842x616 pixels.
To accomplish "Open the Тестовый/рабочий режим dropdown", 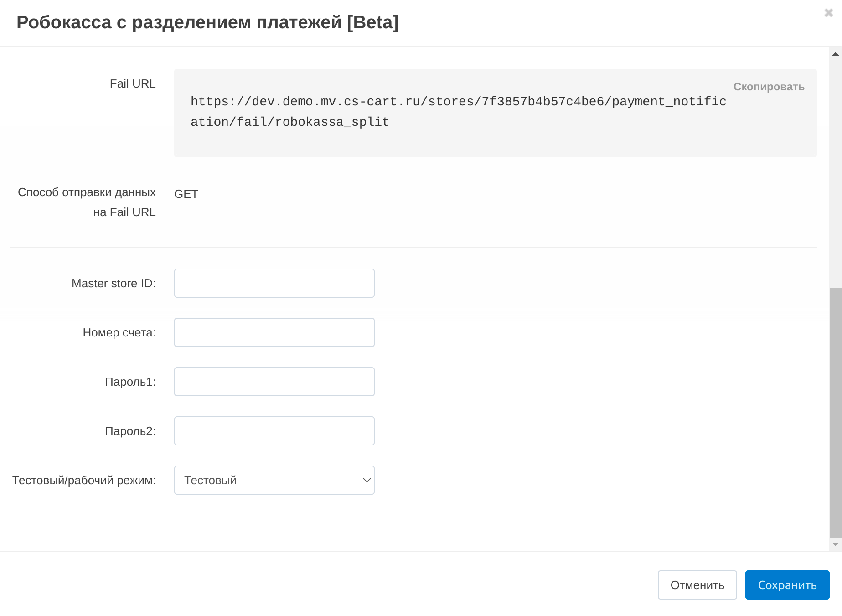I will click(274, 480).
